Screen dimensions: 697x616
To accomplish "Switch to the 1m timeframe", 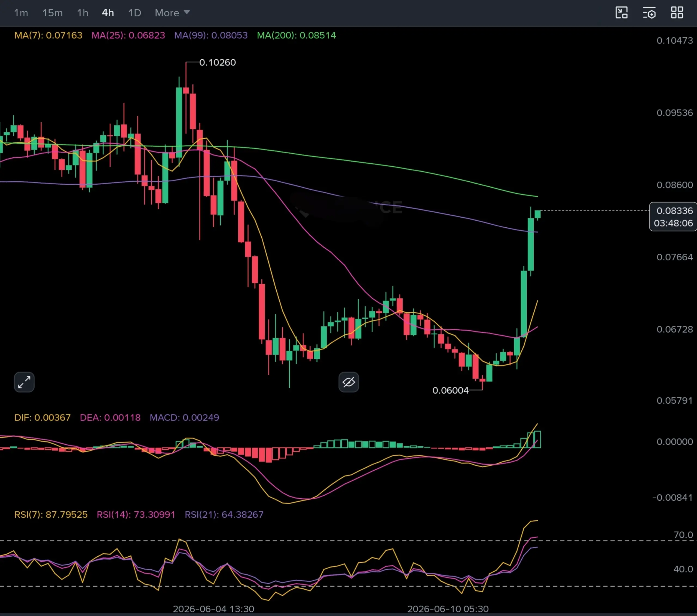I will pos(21,13).
